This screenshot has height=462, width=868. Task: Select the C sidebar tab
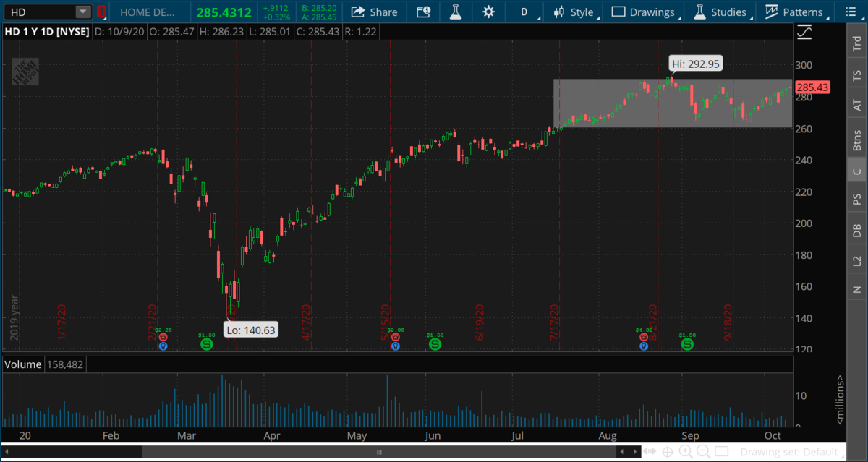[x=857, y=171]
